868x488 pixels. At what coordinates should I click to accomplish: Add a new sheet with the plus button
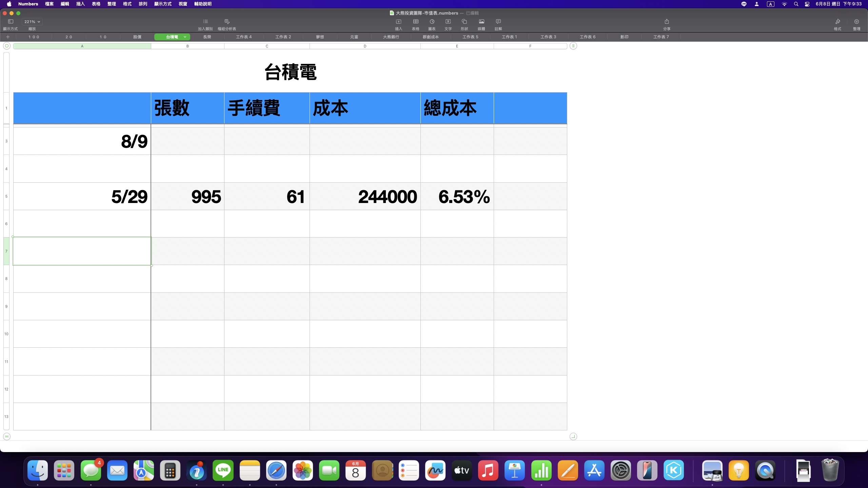pyautogui.click(x=8, y=37)
